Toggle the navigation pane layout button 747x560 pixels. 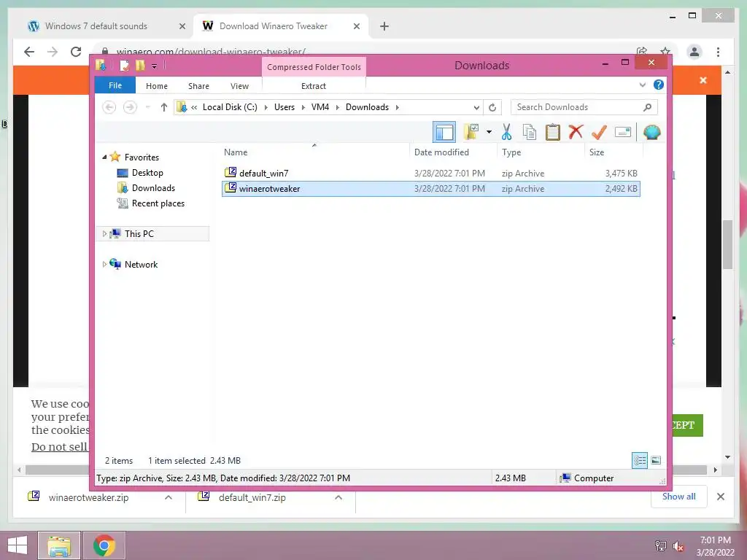[444, 132]
